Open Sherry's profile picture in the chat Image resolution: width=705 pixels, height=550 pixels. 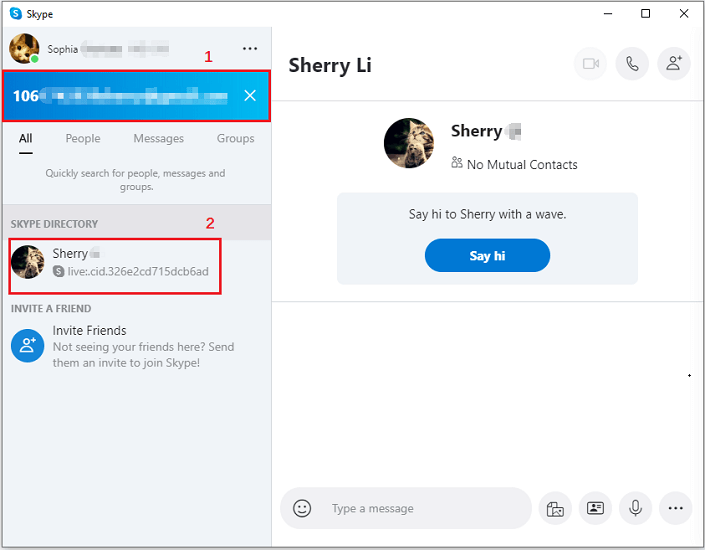click(409, 143)
